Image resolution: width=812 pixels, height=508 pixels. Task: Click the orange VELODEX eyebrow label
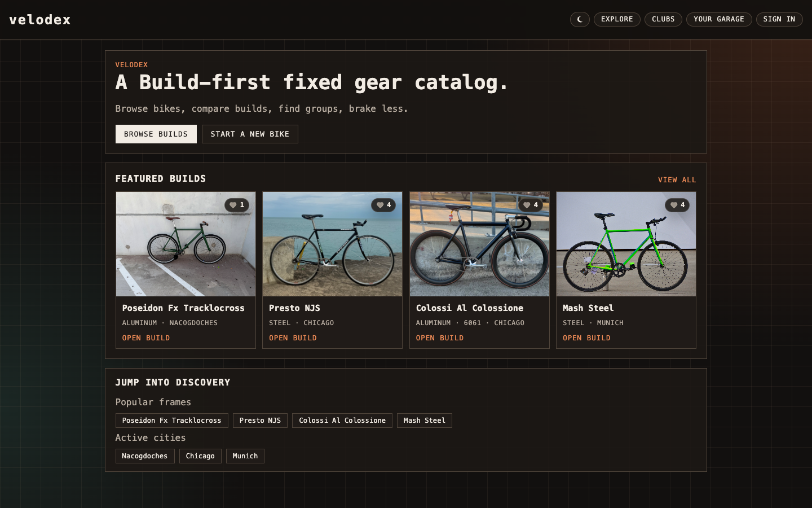click(x=131, y=65)
